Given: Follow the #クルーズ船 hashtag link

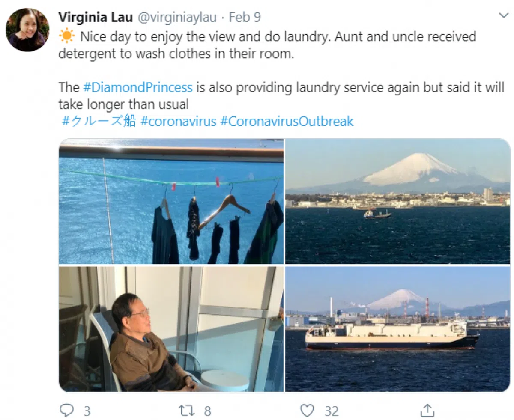Looking at the screenshot, I should 99,121.
